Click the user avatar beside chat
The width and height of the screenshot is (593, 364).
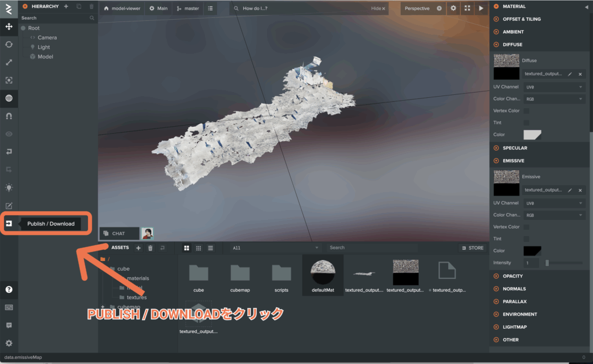click(x=148, y=234)
